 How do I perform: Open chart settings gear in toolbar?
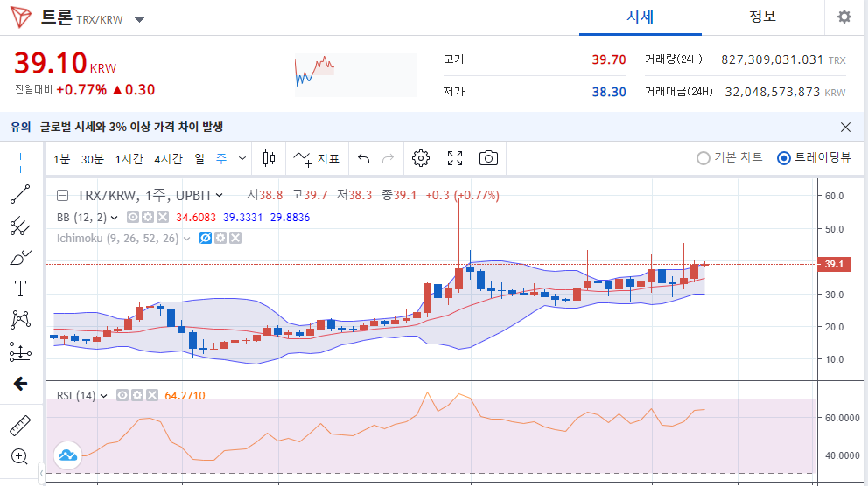421,159
